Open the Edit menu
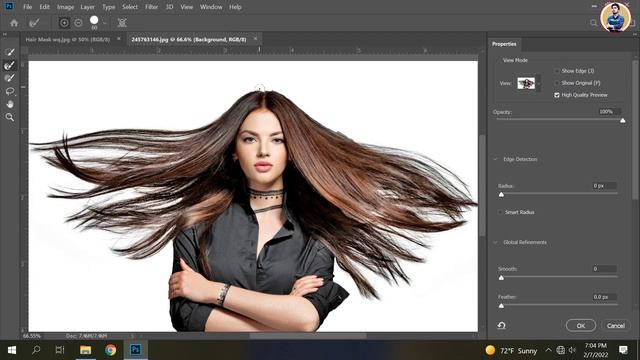The width and height of the screenshot is (640, 360). click(x=44, y=7)
